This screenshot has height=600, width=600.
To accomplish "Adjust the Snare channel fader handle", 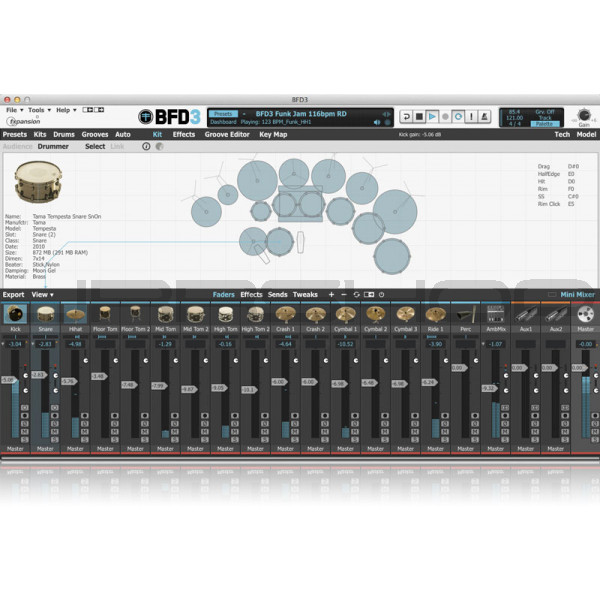I will [x=39, y=375].
